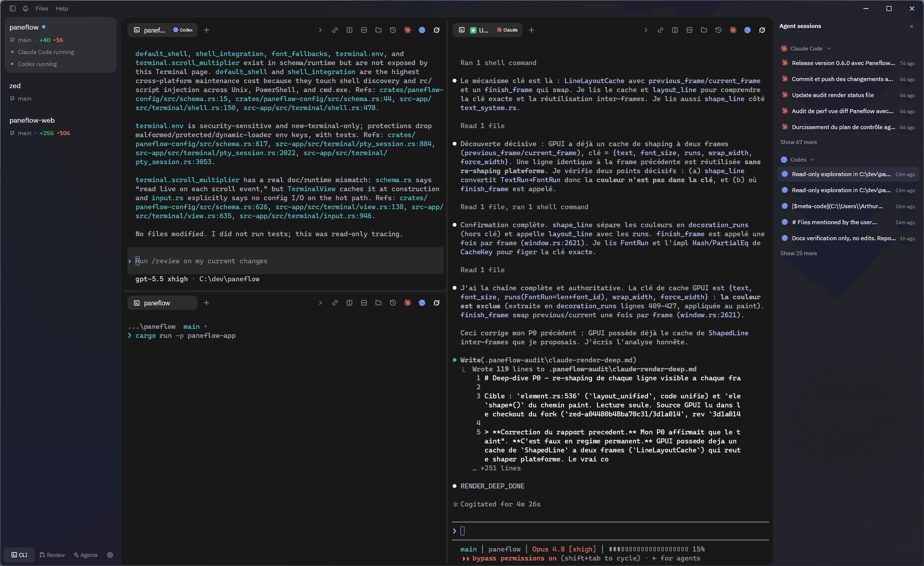The height and width of the screenshot is (566, 924).
Task: Click 'Show 25 more' Codex sessions
Action: click(x=798, y=253)
